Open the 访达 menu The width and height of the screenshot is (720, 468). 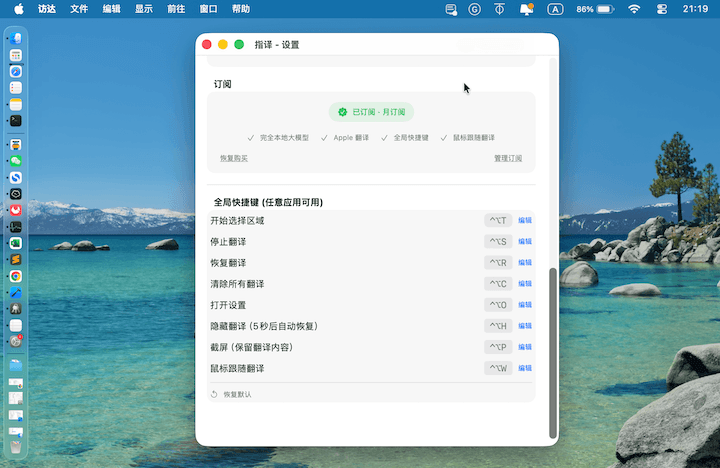coord(47,9)
